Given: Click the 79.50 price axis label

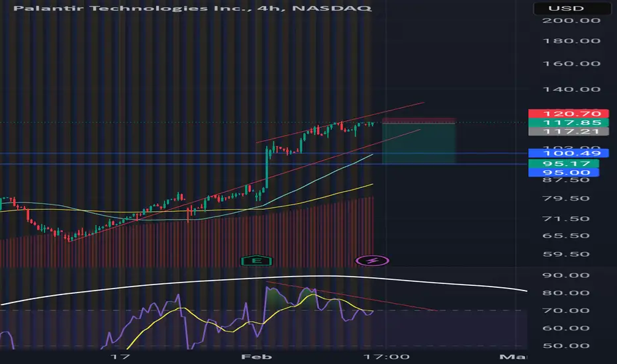Looking at the screenshot, I should 566,199.
